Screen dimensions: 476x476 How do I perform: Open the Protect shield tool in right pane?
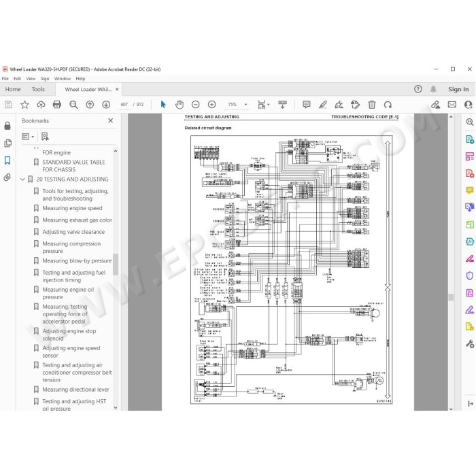point(470,275)
